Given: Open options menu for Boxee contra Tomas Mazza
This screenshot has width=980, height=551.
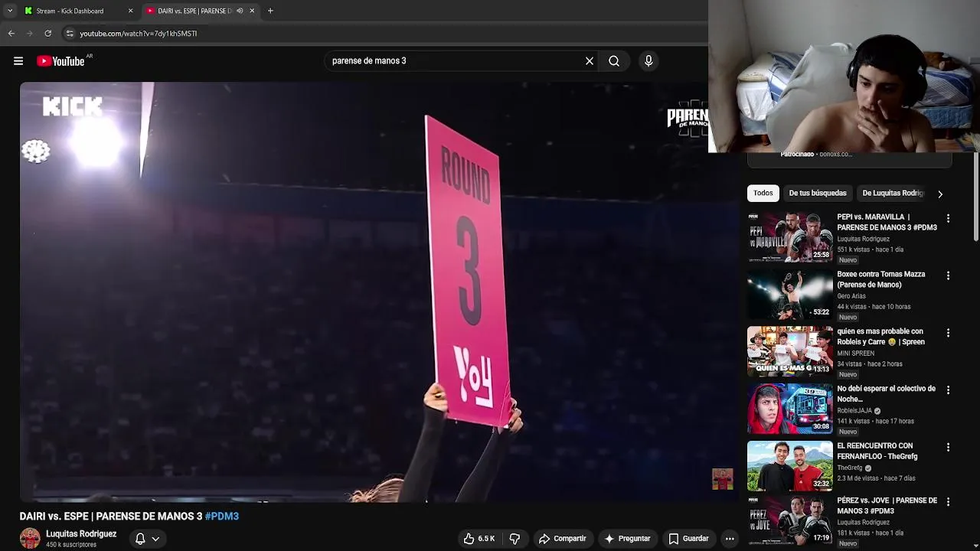Looking at the screenshot, I should pos(948,275).
